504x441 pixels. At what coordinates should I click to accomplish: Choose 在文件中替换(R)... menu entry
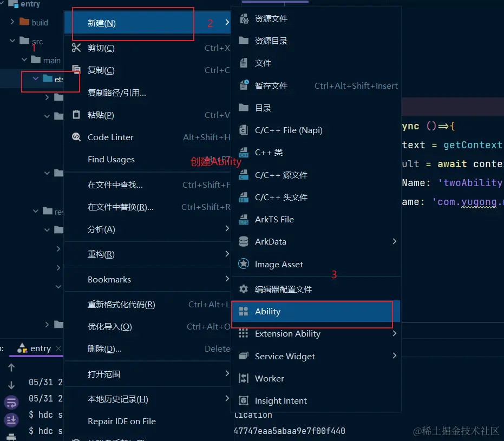tap(148, 207)
